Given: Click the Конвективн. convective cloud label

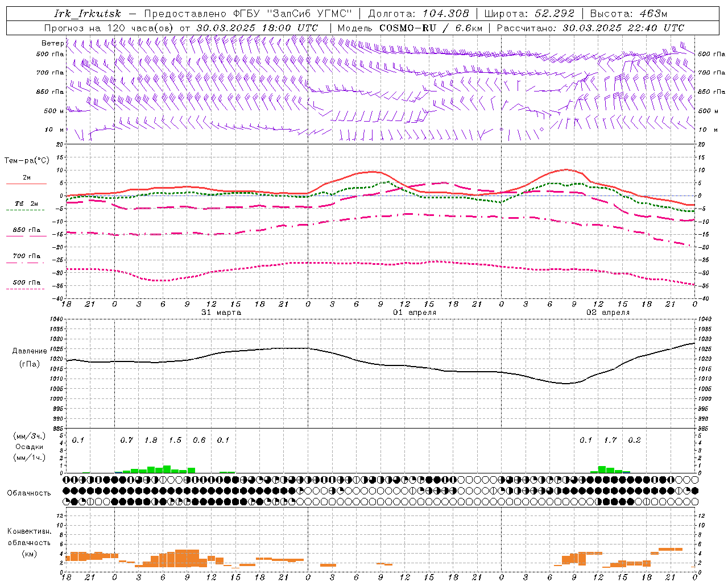Looking at the screenshot, I should point(30,531).
